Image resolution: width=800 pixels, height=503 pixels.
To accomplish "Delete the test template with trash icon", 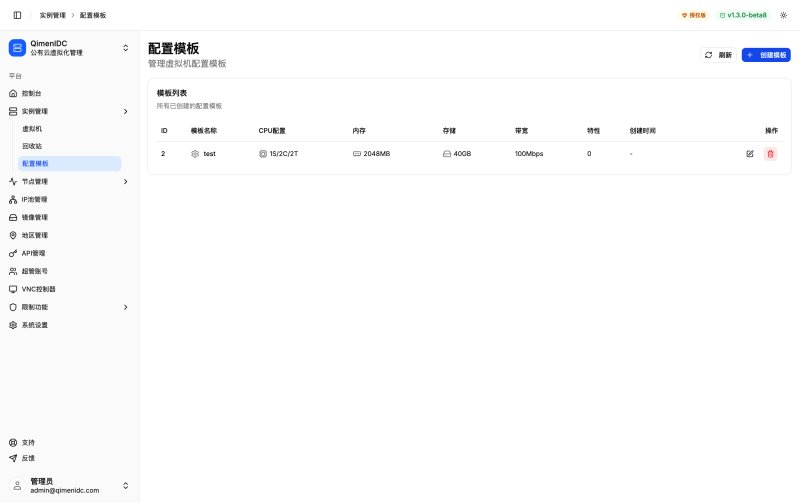I will [770, 154].
